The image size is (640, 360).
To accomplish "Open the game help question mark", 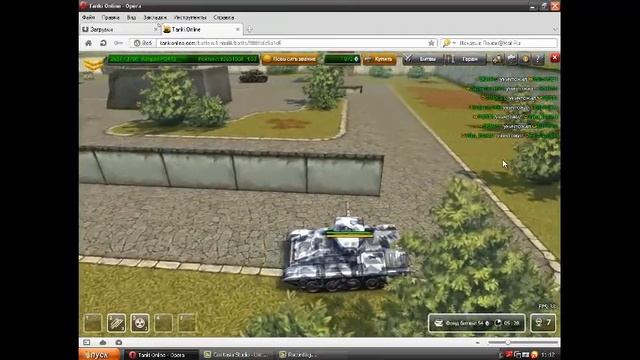I will click(538, 59).
